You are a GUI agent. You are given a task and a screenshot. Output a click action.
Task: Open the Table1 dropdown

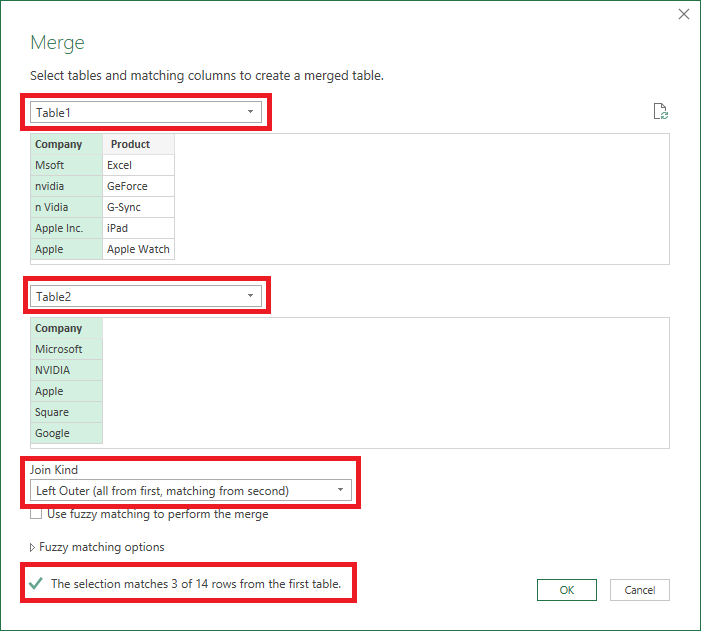[146, 112]
